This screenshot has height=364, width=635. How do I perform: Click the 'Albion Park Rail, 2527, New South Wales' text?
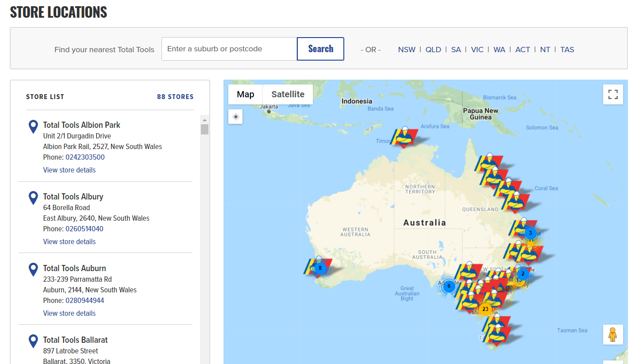pyautogui.click(x=103, y=146)
